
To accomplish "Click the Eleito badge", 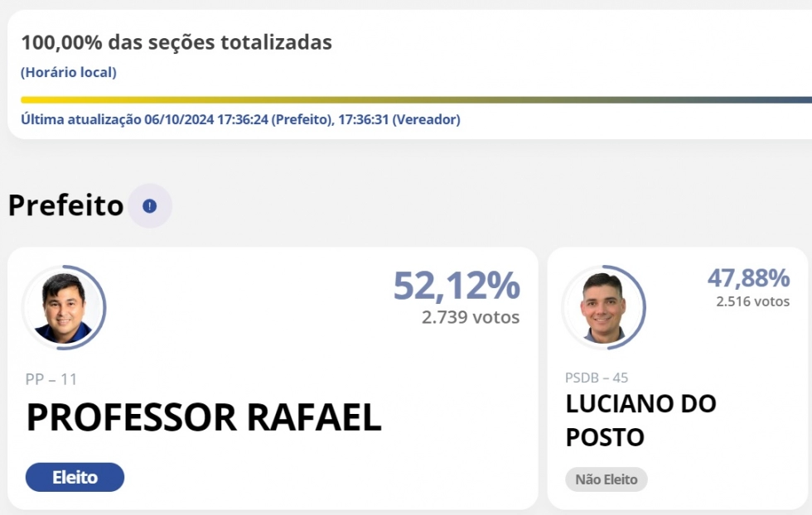I will coord(75,478).
